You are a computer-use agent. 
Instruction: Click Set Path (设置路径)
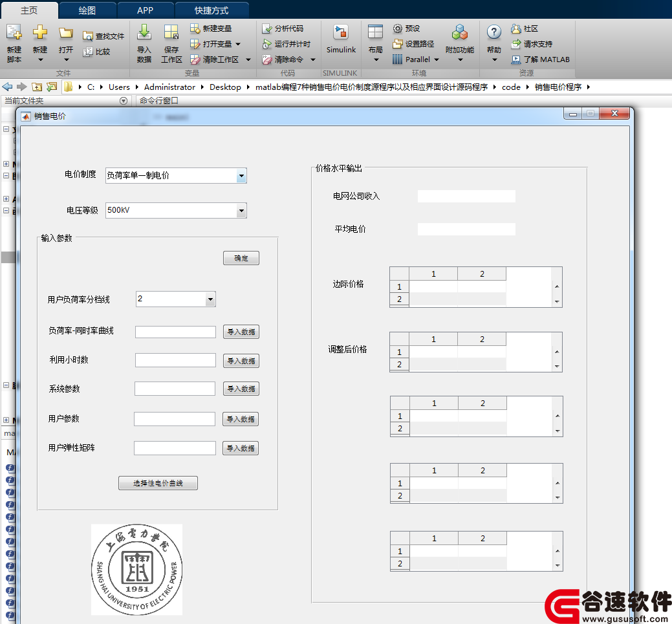(x=413, y=44)
